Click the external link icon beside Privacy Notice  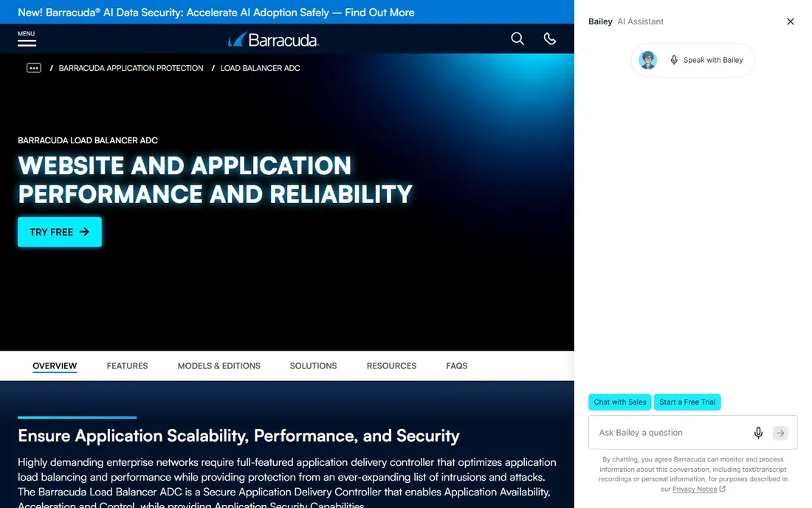pos(723,489)
